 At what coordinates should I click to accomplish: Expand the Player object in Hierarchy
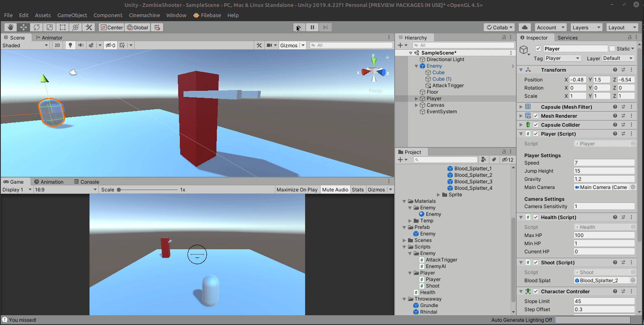pos(416,99)
